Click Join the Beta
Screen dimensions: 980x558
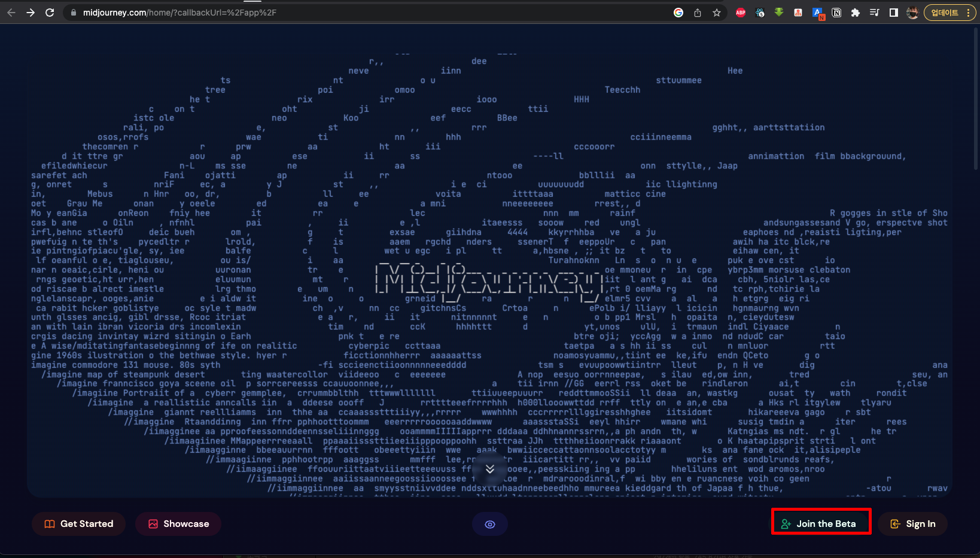coord(820,524)
